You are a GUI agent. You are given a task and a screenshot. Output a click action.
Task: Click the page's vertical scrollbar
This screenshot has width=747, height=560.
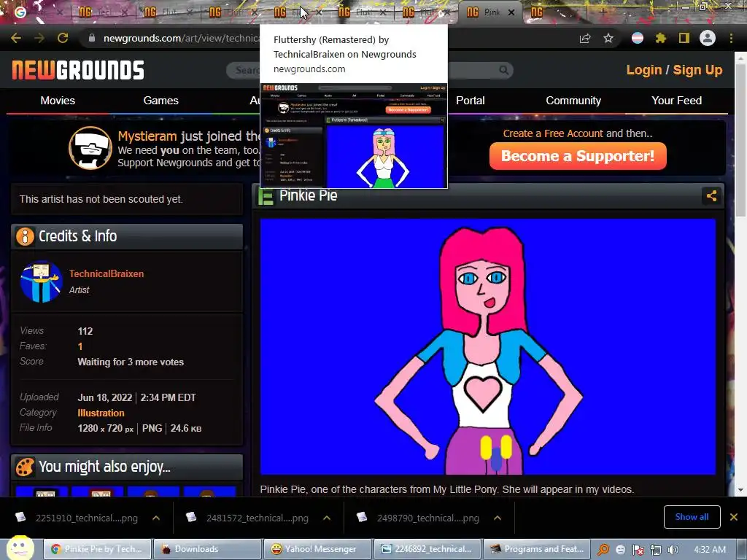click(x=740, y=141)
